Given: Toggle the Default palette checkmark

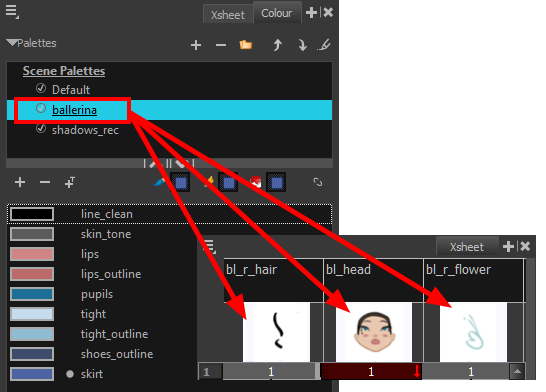Looking at the screenshot, I should (x=41, y=88).
